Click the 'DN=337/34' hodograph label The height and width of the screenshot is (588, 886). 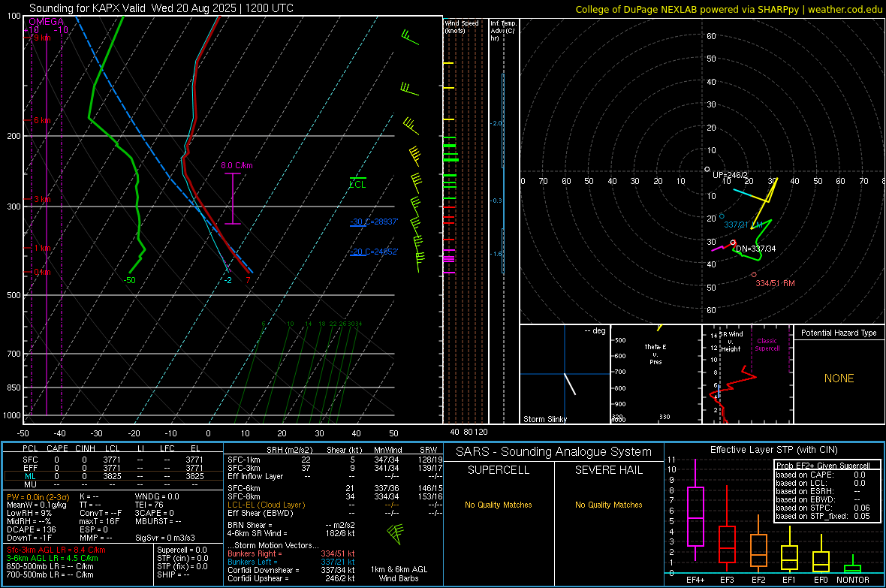click(x=755, y=249)
